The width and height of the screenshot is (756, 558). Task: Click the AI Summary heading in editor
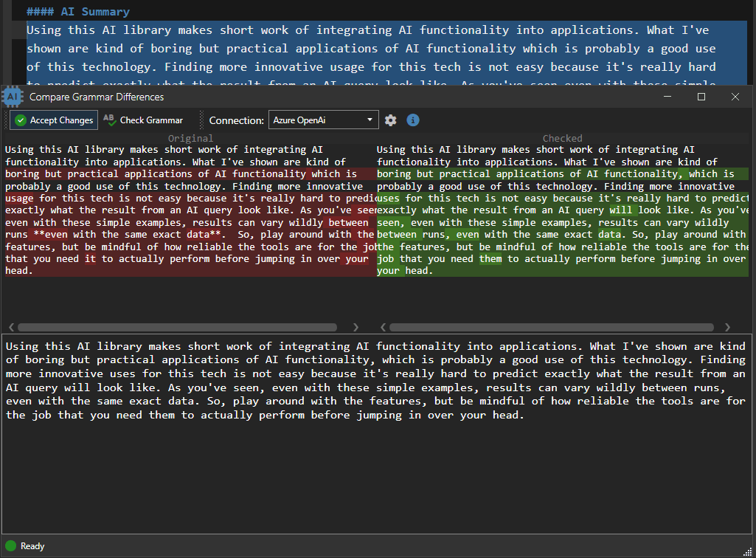tap(77, 12)
